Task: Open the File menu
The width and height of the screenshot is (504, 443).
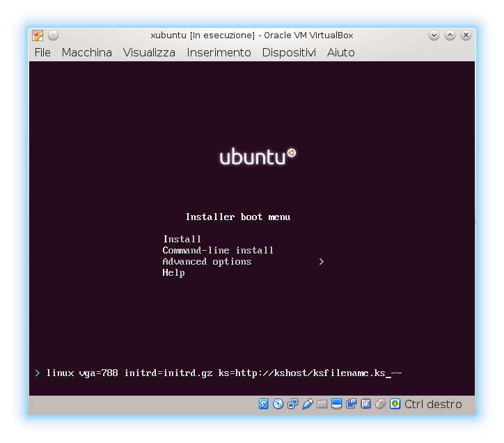Action: 42,52
